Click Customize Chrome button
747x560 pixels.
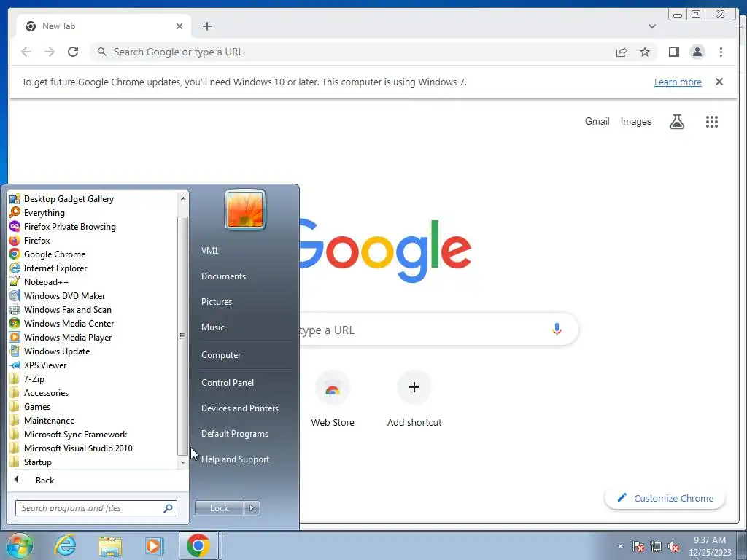point(665,498)
